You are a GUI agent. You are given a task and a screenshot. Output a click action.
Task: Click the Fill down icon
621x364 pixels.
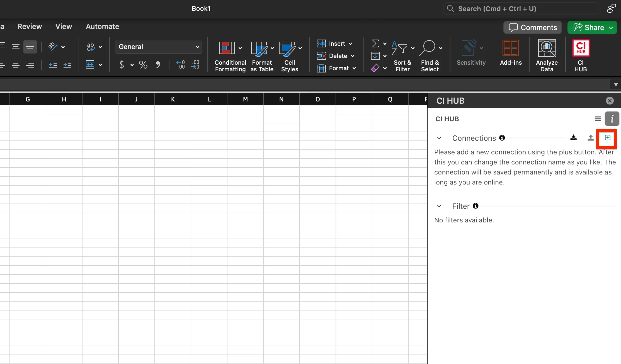(375, 56)
